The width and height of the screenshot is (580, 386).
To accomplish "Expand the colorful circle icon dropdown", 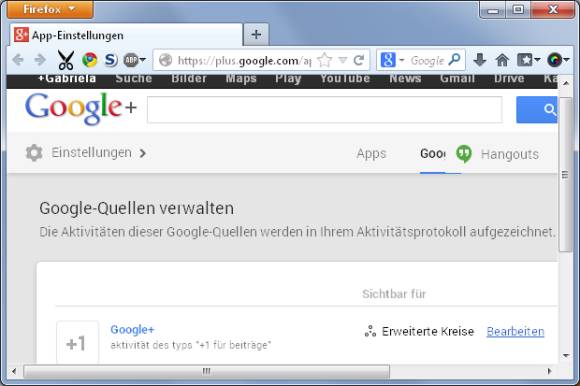I will point(566,60).
